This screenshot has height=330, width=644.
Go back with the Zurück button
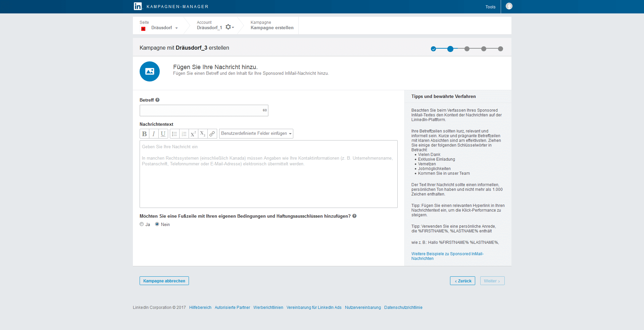462,281
